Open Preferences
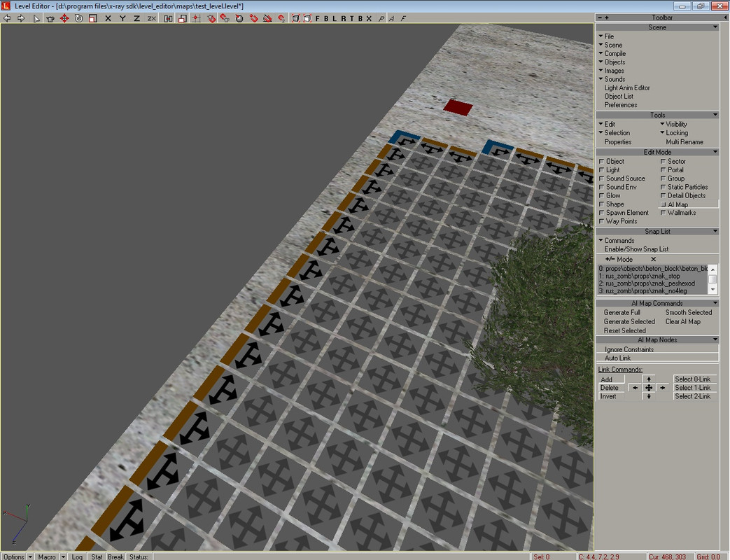The width and height of the screenshot is (730, 560). (x=621, y=105)
